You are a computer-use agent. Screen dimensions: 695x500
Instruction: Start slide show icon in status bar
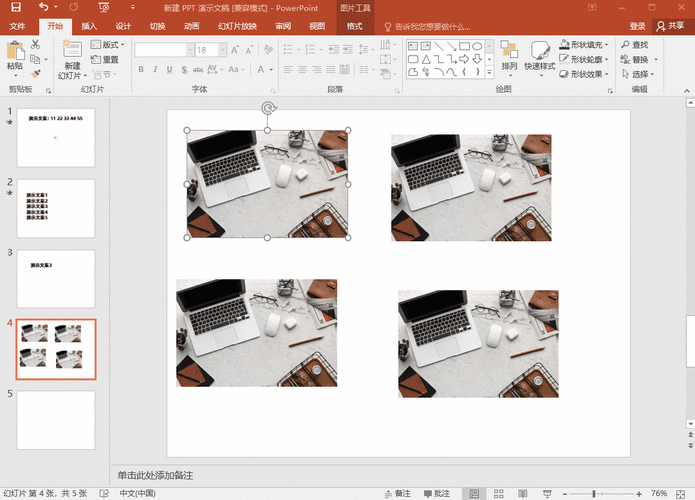pyautogui.click(x=547, y=493)
